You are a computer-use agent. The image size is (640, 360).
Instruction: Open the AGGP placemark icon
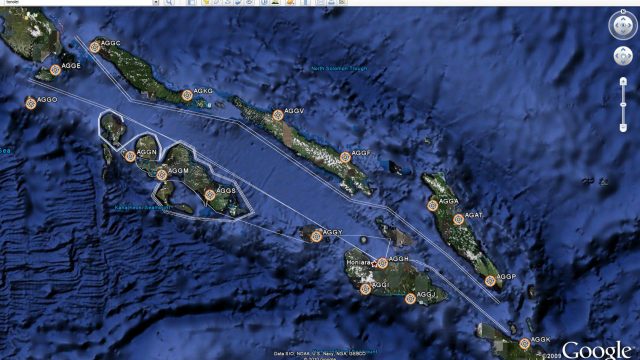tap(490, 280)
